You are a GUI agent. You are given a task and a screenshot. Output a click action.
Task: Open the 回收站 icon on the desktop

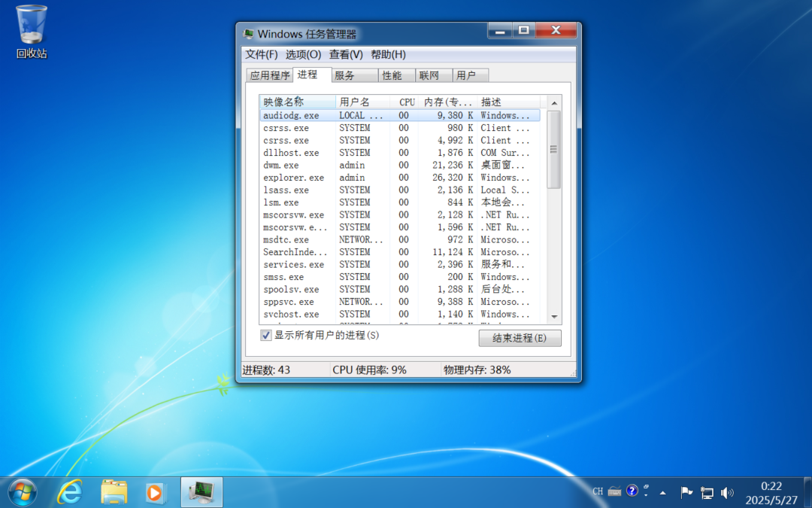pos(30,25)
